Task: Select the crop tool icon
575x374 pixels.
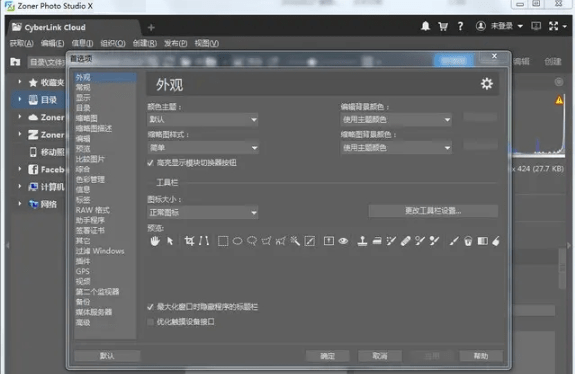Action: 189,241
